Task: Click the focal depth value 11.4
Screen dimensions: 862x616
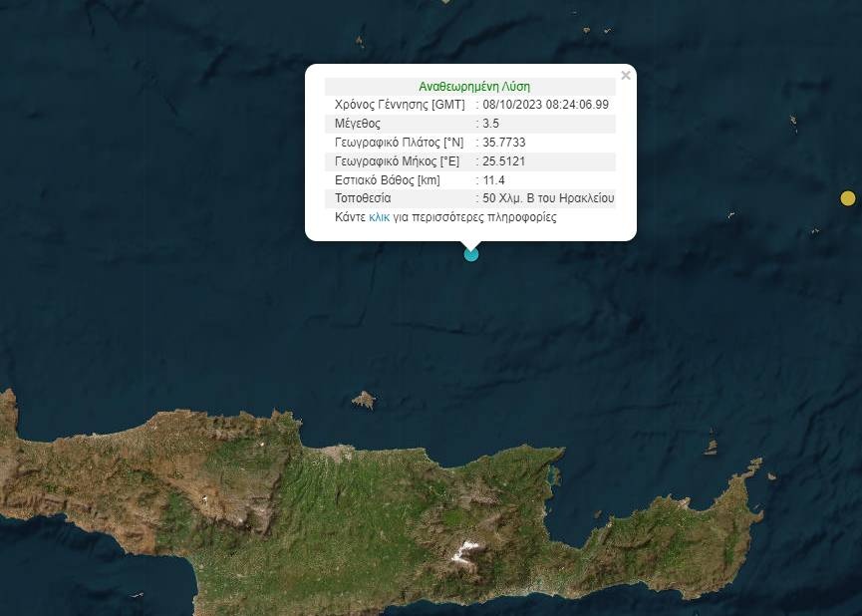Action: pos(493,180)
